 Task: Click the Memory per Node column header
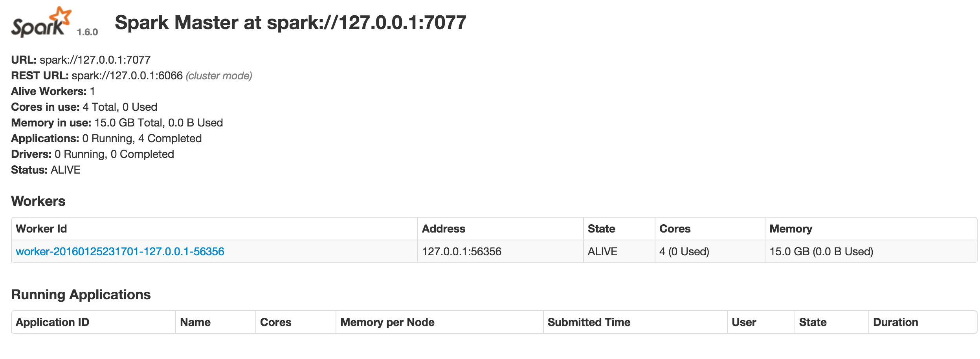[387, 322]
